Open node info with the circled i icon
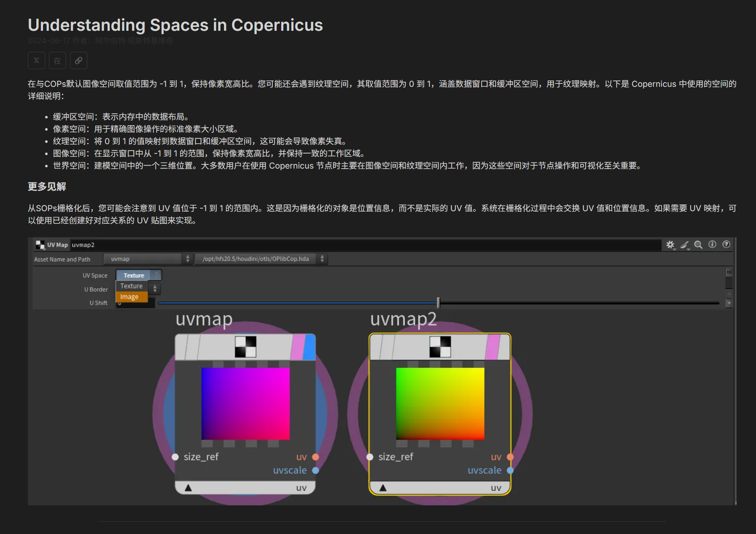 pyautogui.click(x=712, y=244)
